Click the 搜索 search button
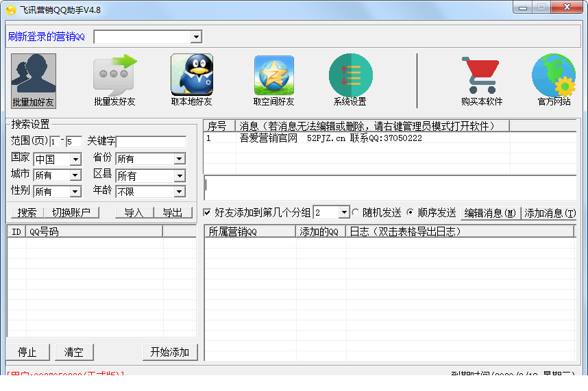Image resolution: width=588 pixels, height=391 pixels. (27, 213)
